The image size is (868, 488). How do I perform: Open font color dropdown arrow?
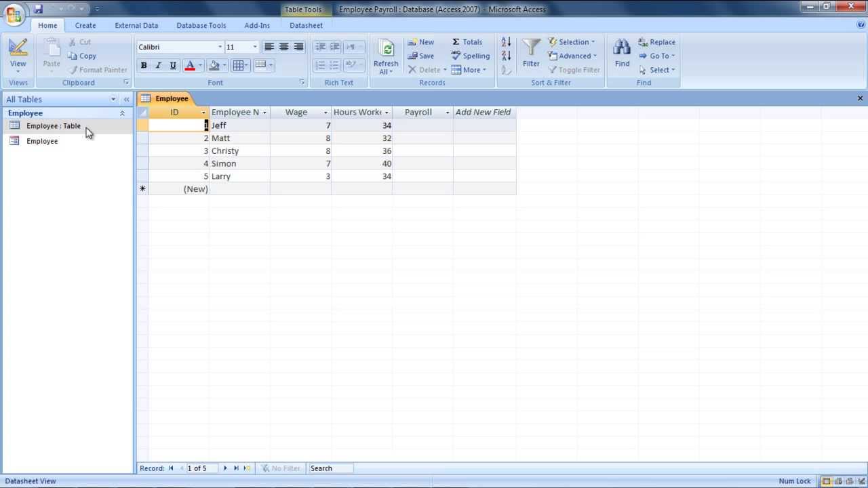coord(200,66)
